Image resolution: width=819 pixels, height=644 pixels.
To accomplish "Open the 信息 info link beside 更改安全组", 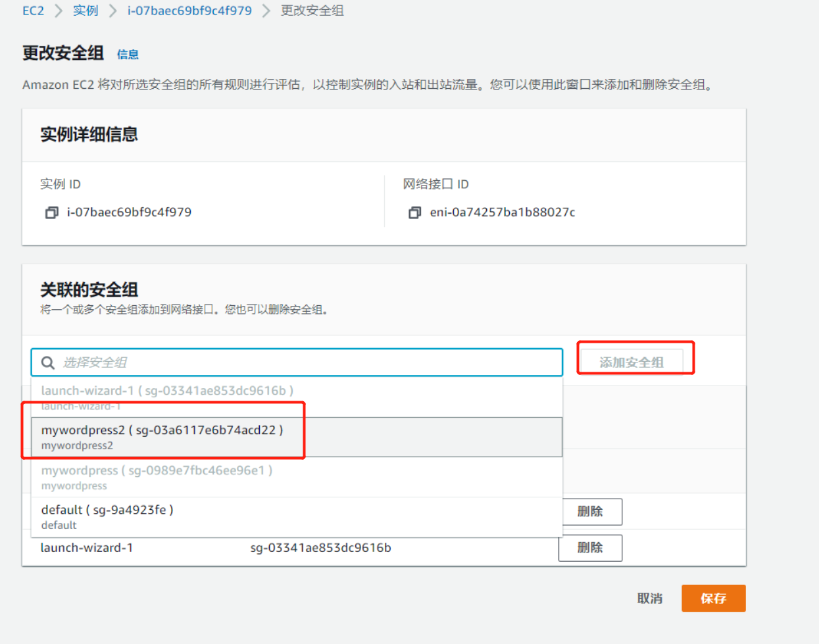I will pyautogui.click(x=128, y=55).
